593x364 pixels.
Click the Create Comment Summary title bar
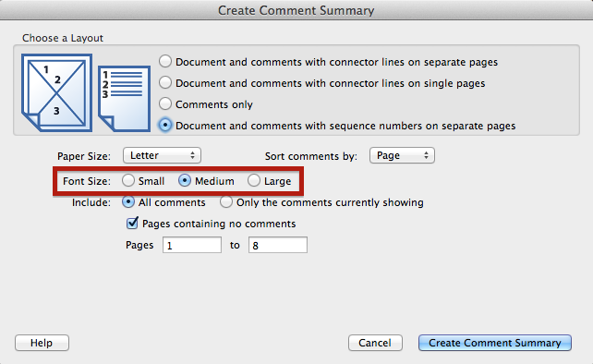coord(296,10)
